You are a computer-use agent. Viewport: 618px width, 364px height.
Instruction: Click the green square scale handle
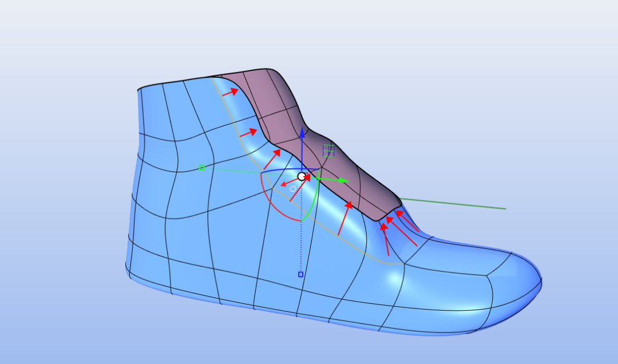click(202, 168)
